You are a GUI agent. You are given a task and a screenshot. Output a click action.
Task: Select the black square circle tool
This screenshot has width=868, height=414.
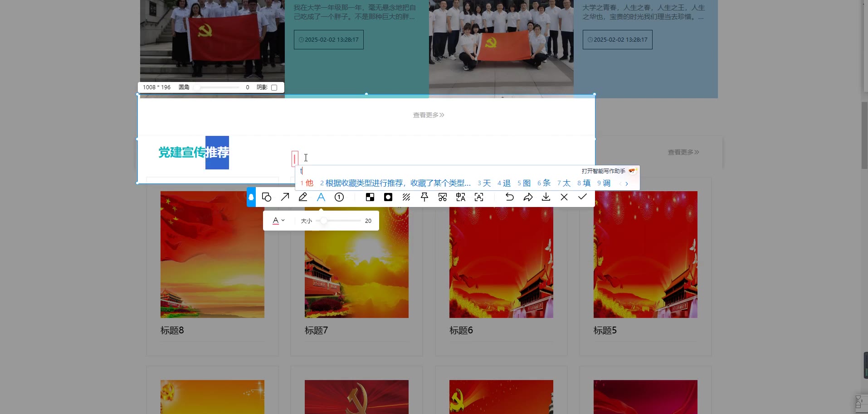[388, 197]
